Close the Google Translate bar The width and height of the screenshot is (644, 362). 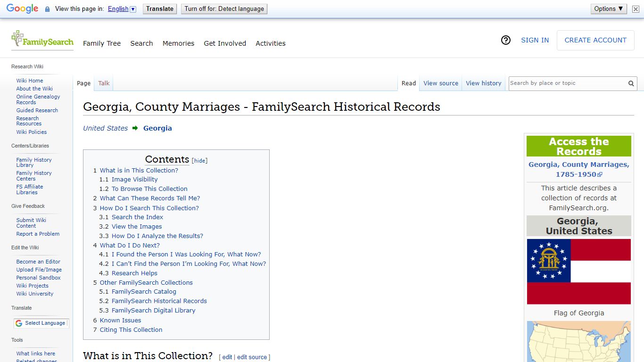pos(636,9)
